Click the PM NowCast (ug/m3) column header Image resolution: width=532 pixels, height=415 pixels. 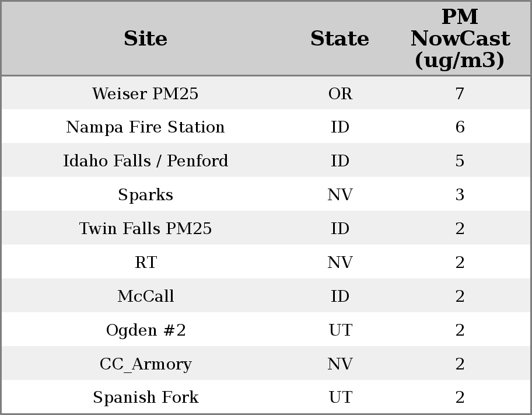coord(460,39)
